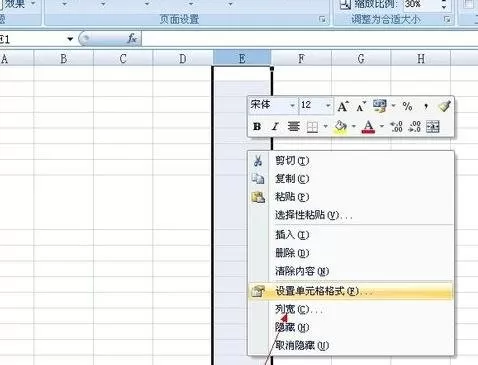
Task: Click the fx insert function button
Action: (x=132, y=39)
